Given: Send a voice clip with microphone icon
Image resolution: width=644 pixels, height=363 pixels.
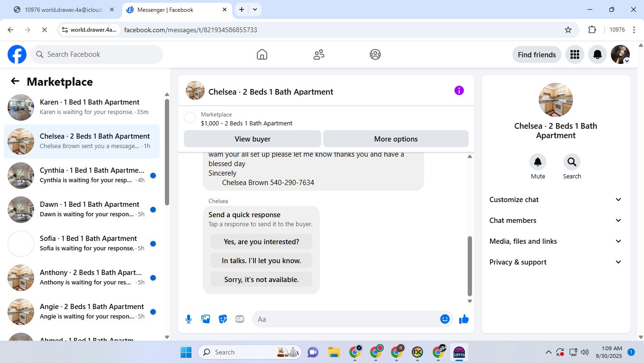Looking at the screenshot, I should (189, 319).
